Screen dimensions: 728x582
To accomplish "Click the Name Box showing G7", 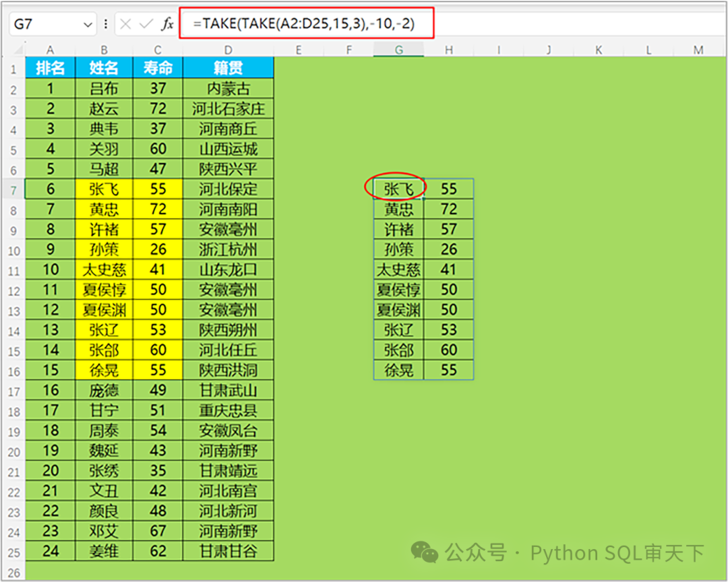I will pyautogui.click(x=44, y=24).
